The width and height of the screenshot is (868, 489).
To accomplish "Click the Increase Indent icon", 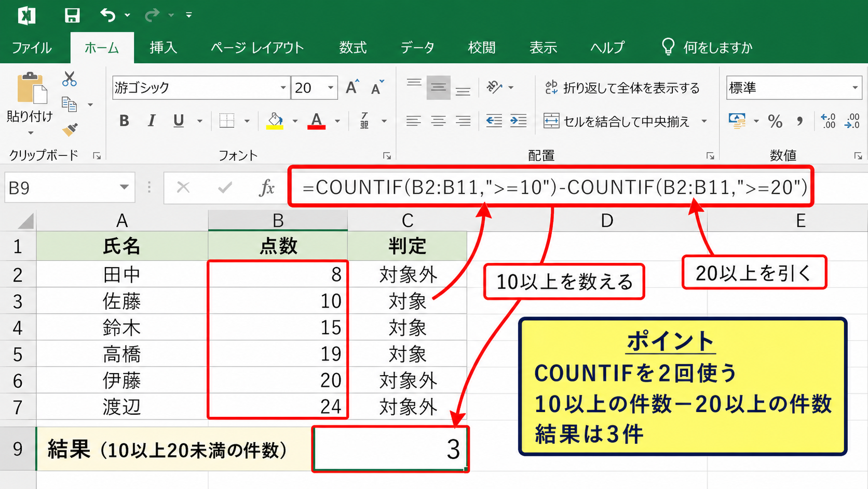I will 518,121.
